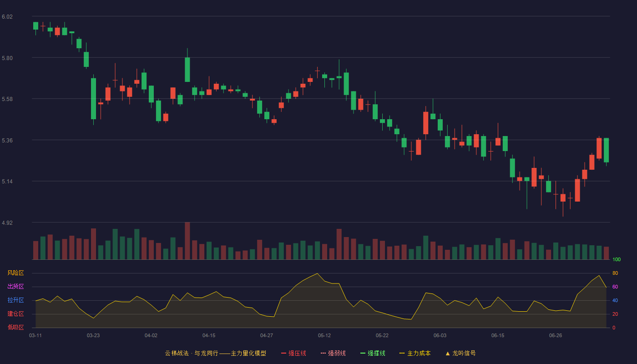Click the 04-27 date label
This screenshot has width=637, height=364.
tap(267, 335)
